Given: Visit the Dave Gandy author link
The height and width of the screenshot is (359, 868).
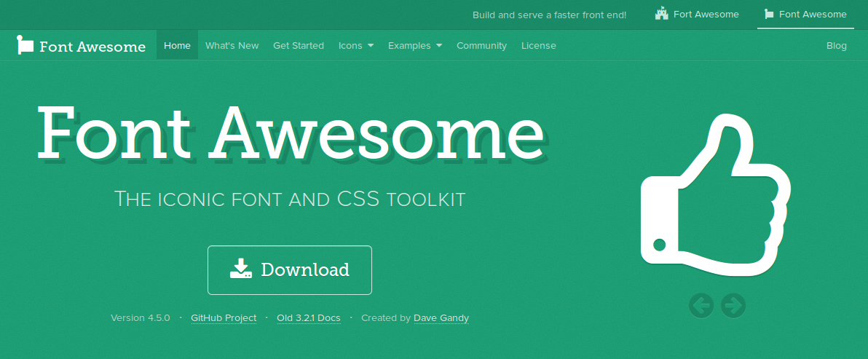Looking at the screenshot, I should [x=441, y=318].
